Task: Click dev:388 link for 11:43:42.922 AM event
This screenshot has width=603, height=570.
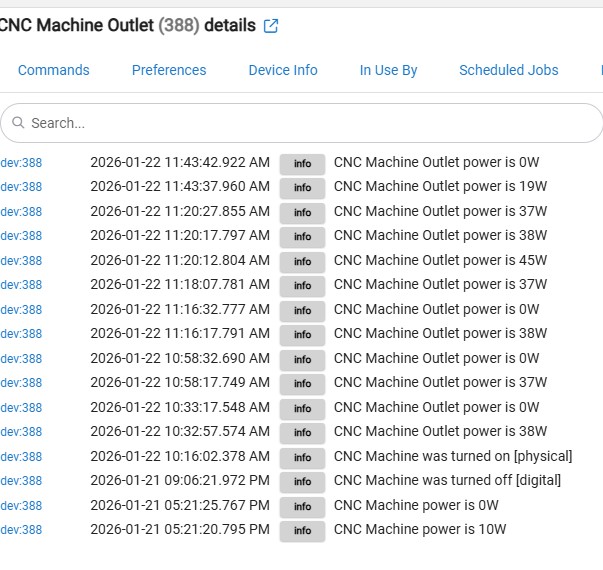Action: pyautogui.click(x=21, y=163)
